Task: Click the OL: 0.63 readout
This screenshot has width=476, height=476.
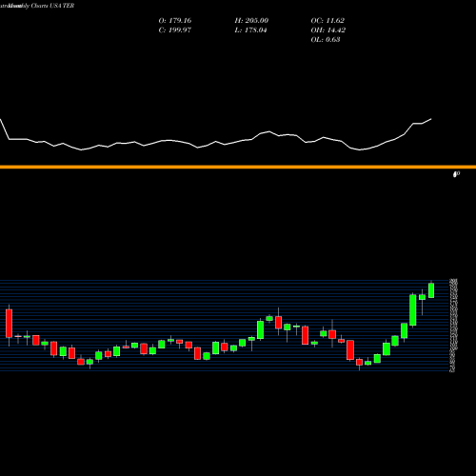Action: (x=326, y=40)
